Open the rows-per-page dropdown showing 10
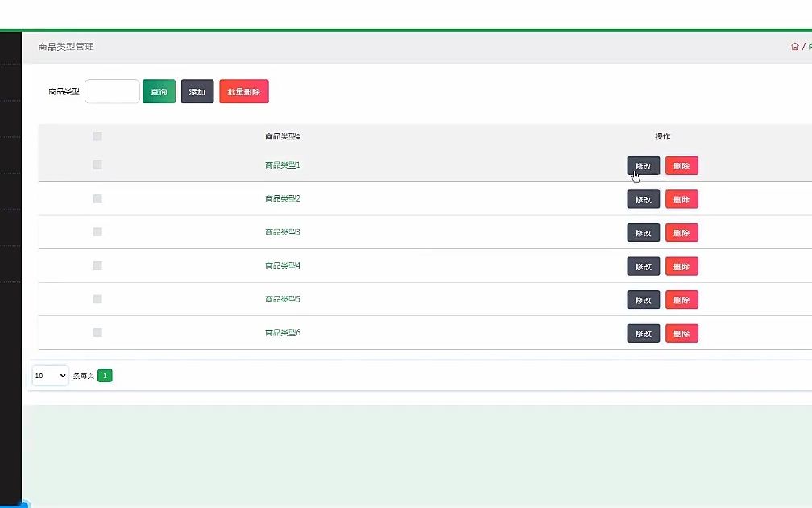This screenshot has width=812, height=508. 50,375
